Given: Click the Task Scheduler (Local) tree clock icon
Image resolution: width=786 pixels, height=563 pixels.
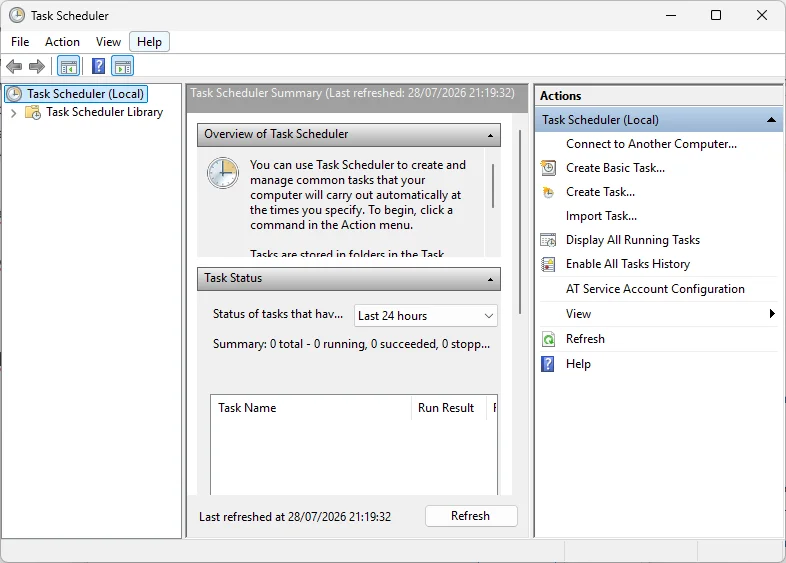Looking at the screenshot, I should [14, 94].
